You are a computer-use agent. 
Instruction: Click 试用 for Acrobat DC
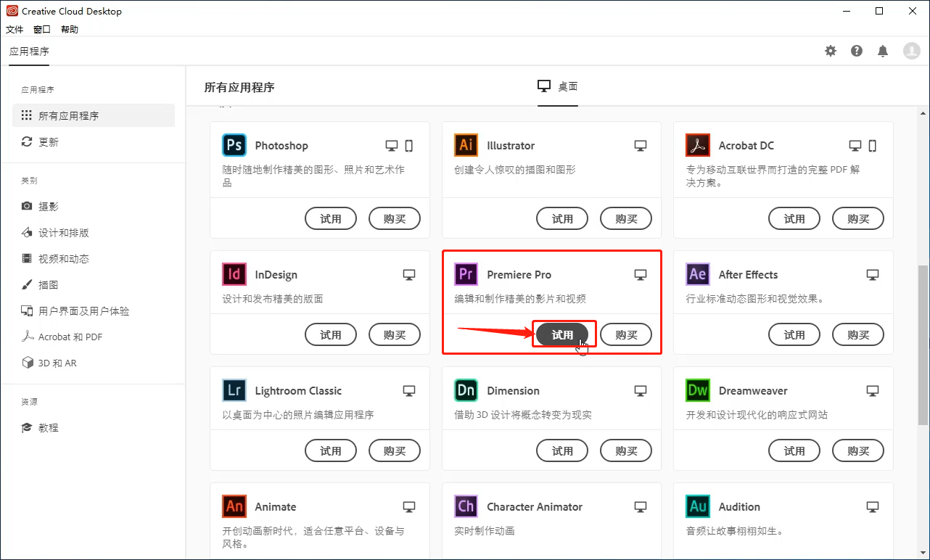tap(794, 218)
